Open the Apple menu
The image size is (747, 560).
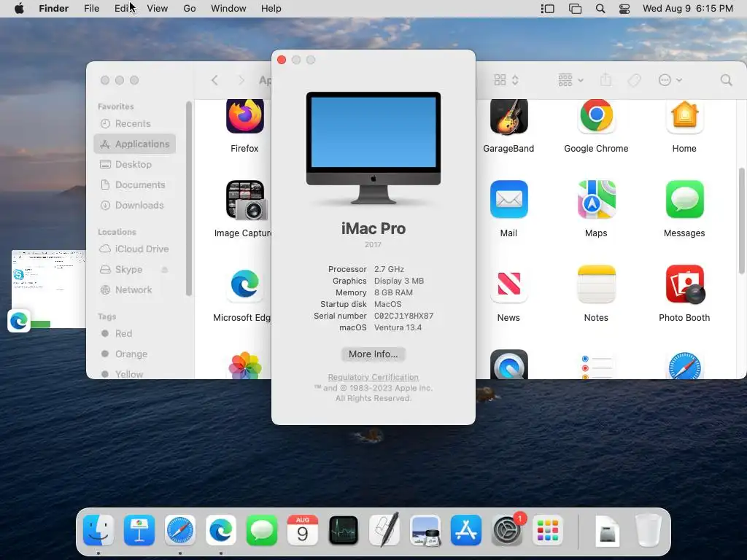(19, 9)
